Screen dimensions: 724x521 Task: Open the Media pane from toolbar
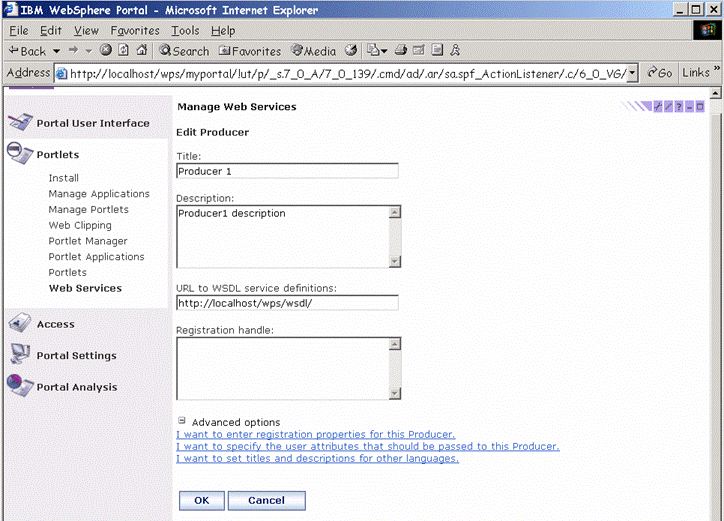pos(314,51)
